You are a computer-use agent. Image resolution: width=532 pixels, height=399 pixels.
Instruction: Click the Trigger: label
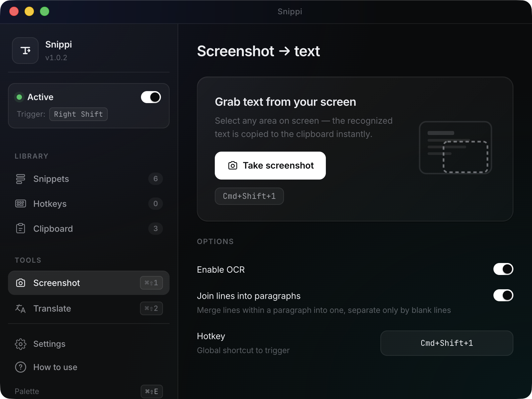click(31, 114)
